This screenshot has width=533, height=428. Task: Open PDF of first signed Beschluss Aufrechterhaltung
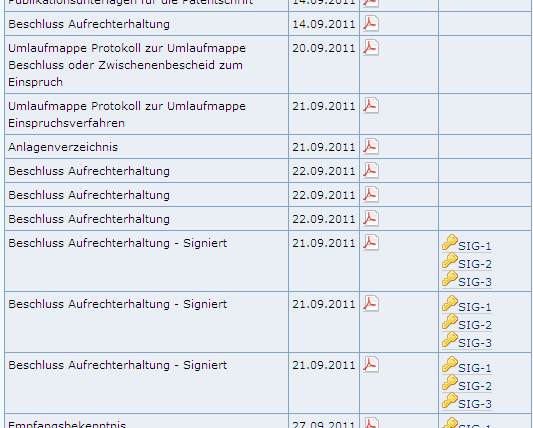[x=371, y=243]
